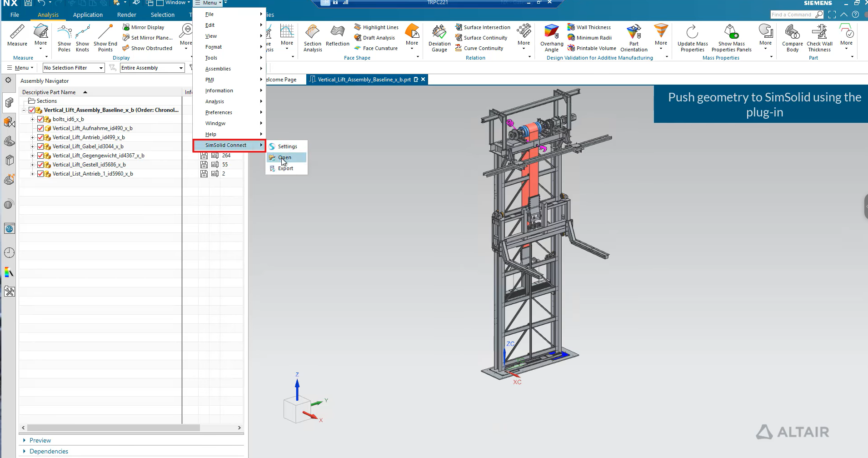This screenshot has width=868, height=458.
Task: Expand the Vertical_Lift_Antrieb_id499_x_b node
Action: pos(33,137)
